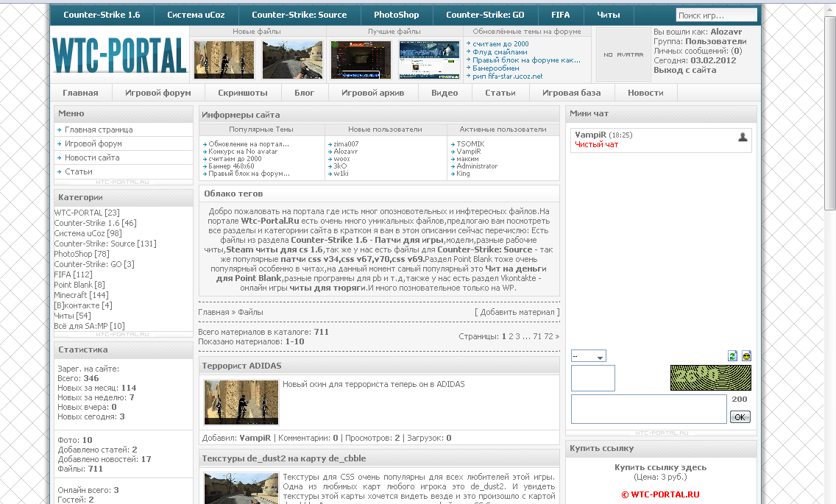Open the Minecraft [144] category
Viewport: 836px width, 504px height.
tap(81, 295)
